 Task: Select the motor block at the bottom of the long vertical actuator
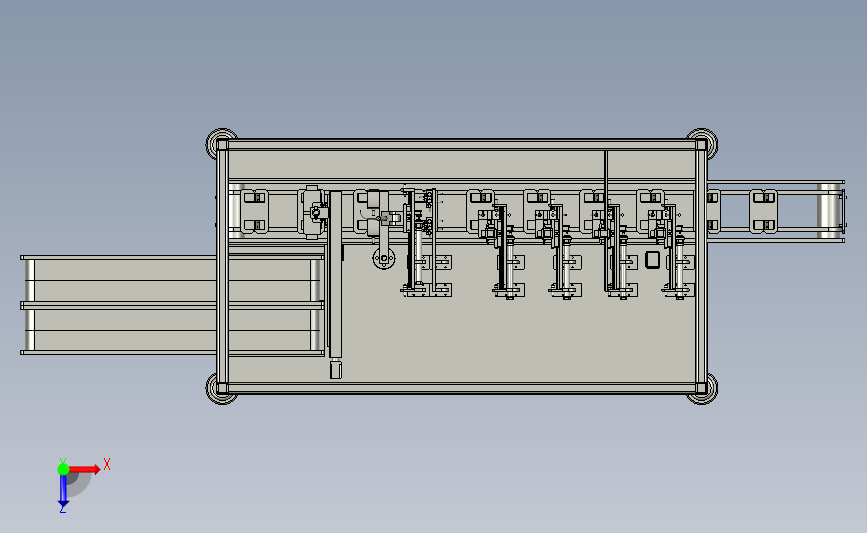[x=336, y=369]
